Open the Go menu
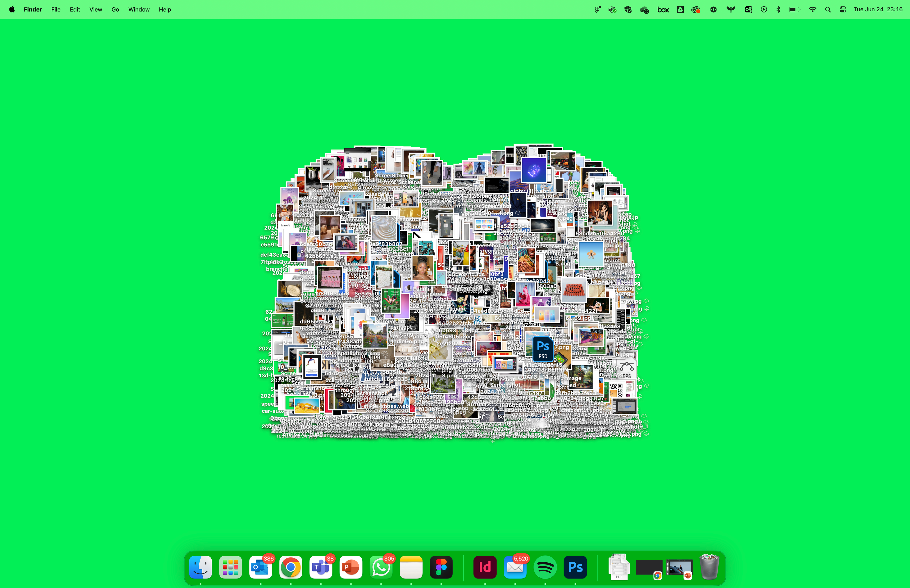This screenshot has height=588, width=910. [115, 9]
